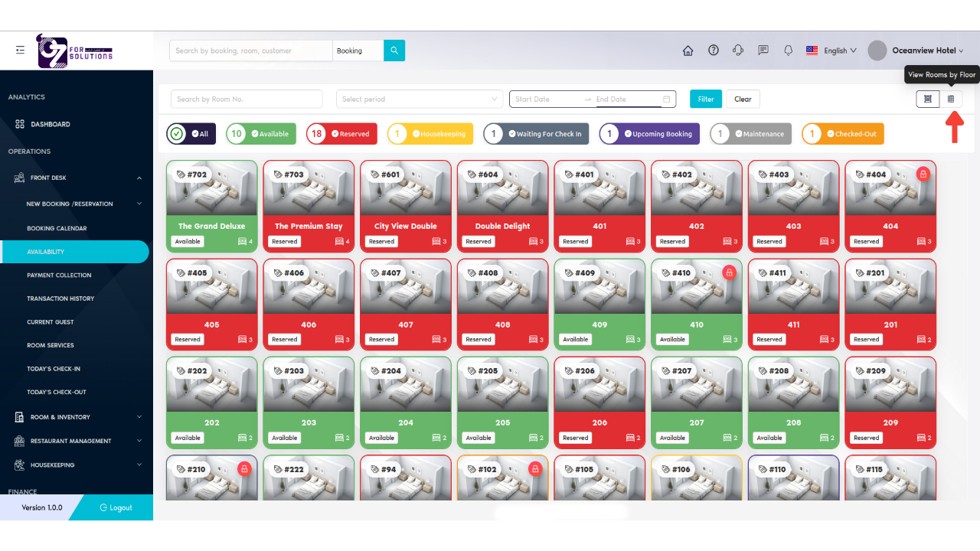Click the Logout button
The image size is (980, 551).
click(116, 507)
